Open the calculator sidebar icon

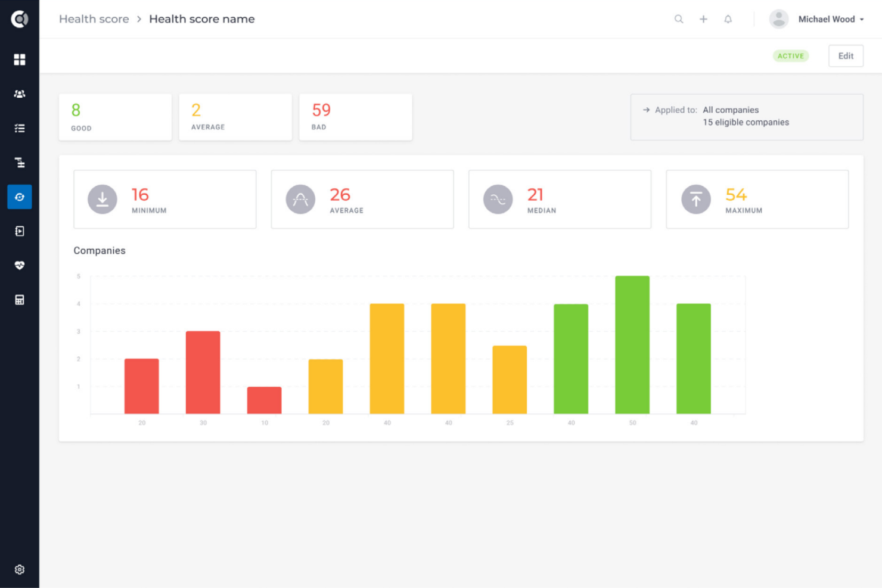coord(20,299)
